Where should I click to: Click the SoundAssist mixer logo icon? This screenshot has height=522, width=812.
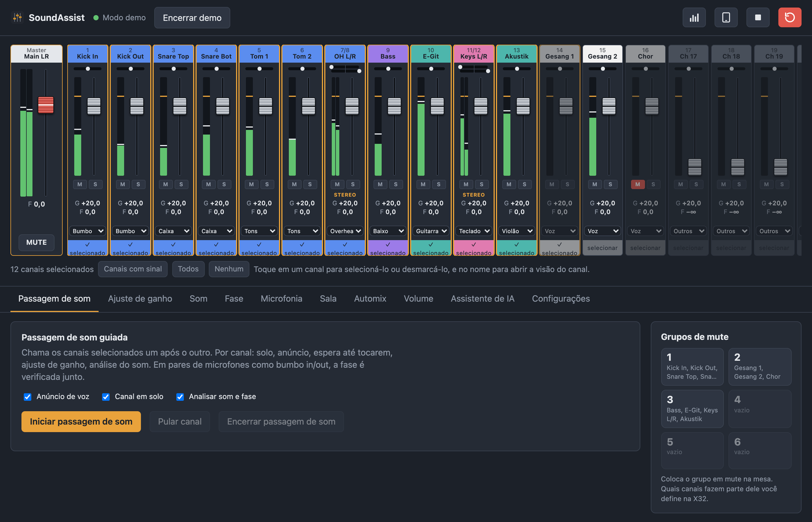tap(18, 18)
